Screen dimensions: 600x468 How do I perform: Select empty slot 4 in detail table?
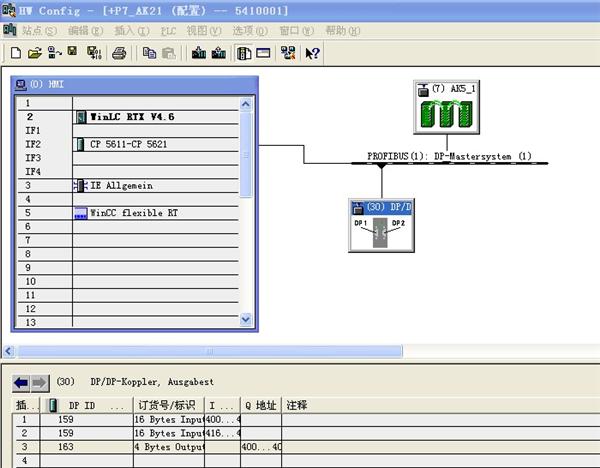[x=306, y=460]
